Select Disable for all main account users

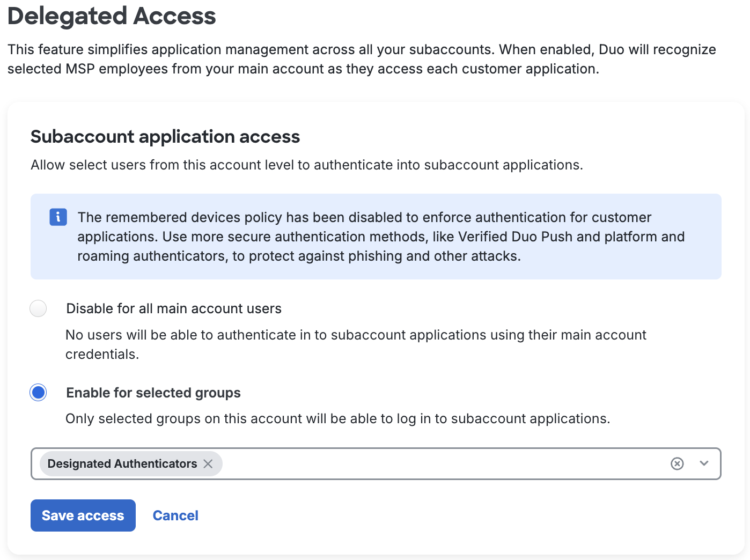(x=38, y=308)
